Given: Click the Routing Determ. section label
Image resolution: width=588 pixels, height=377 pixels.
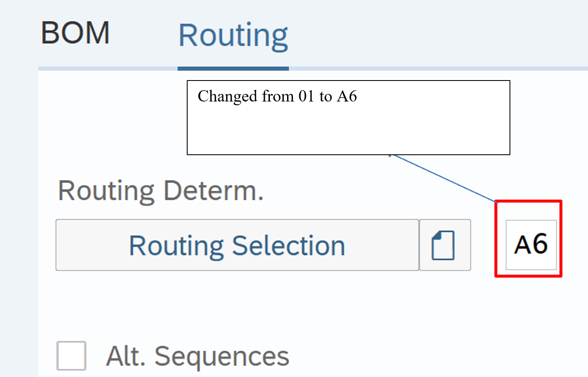Looking at the screenshot, I should pos(161,191).
